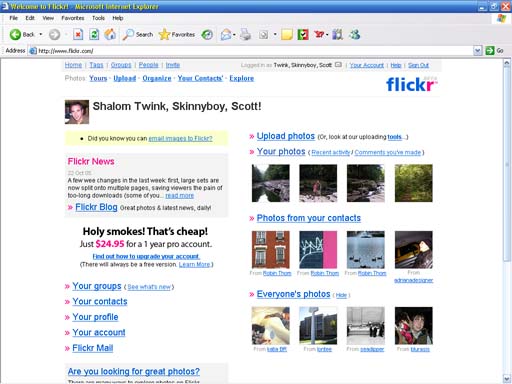This screenshot has height=384, width=512.
Task: Go to Home page via house icon
Action: [110, 34]
